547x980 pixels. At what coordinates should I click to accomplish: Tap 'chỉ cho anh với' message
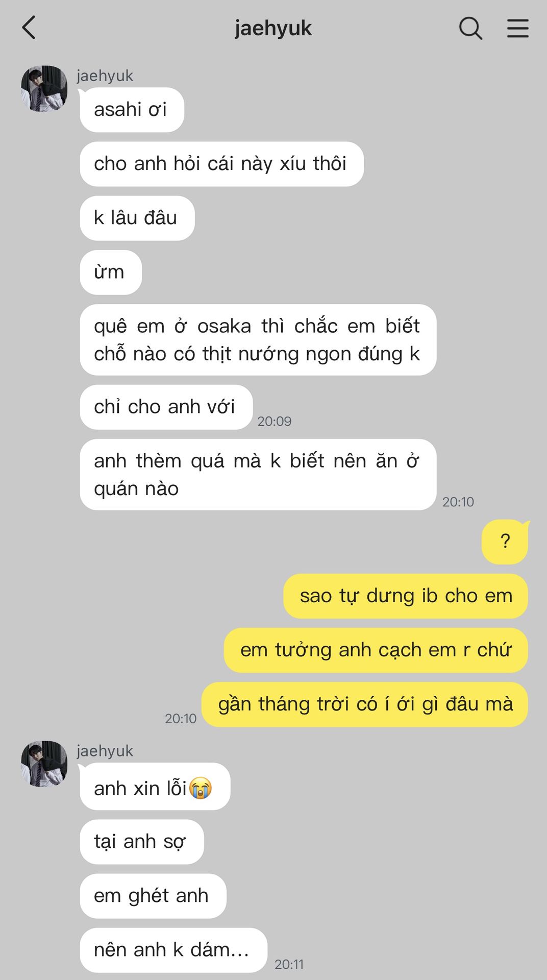pyautogui.click(x=166, y=407)
